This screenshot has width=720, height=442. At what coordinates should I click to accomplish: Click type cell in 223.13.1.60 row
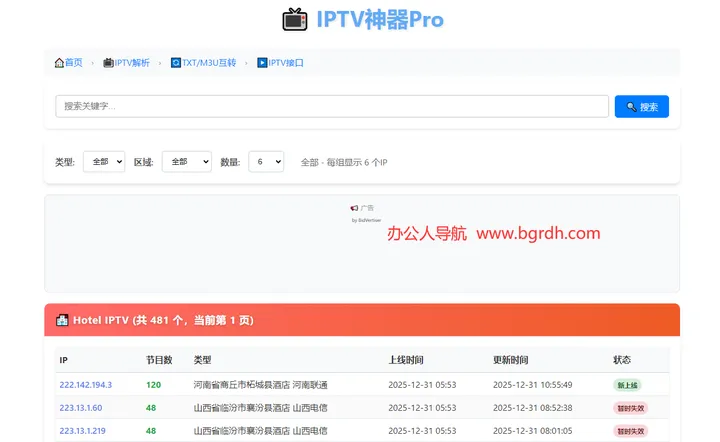tap(260, 408)
